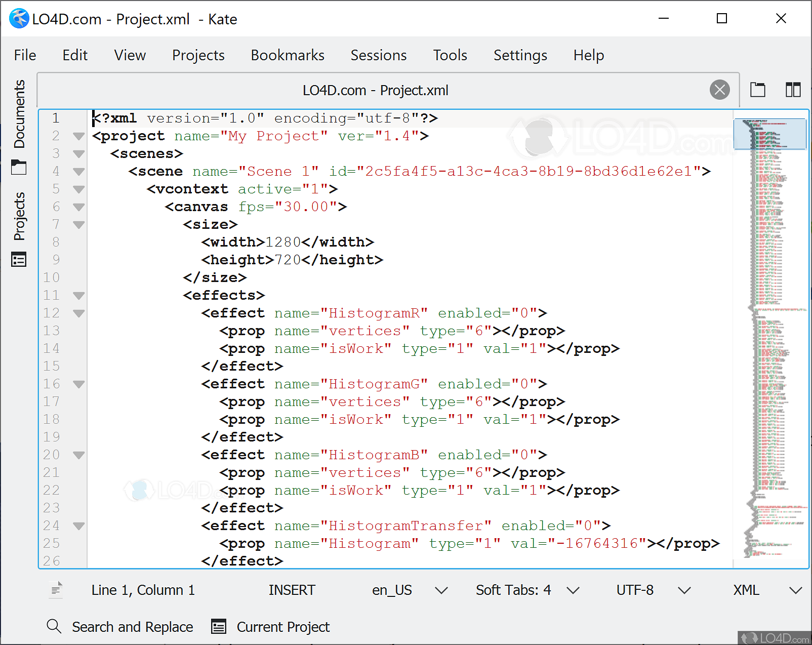812x645 pixels.
Task: Collapse HistogramG effect on line 16
Action: pos(78,384)
